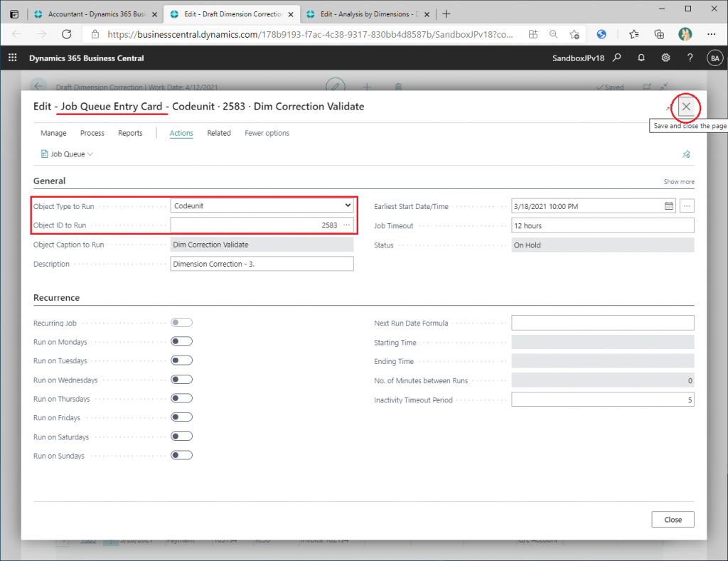
Task: Open browser profile picture
Action: point(685,34)
